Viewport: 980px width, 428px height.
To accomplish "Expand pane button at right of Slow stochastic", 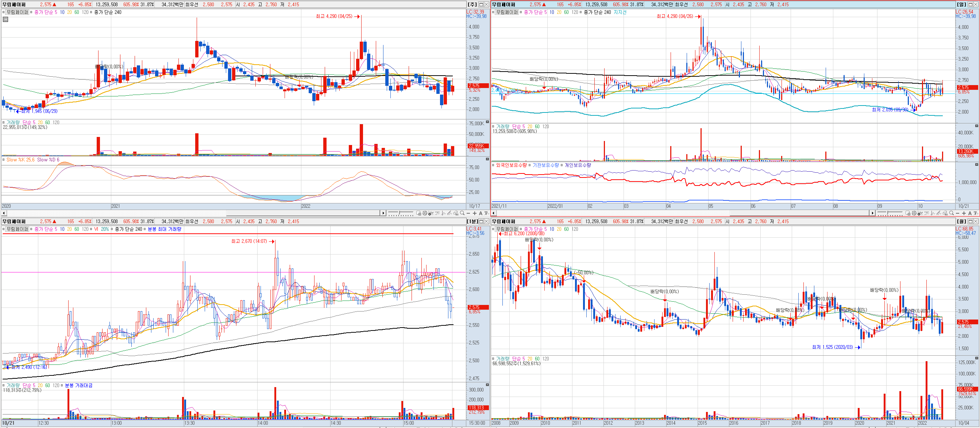I will [487, 159].
